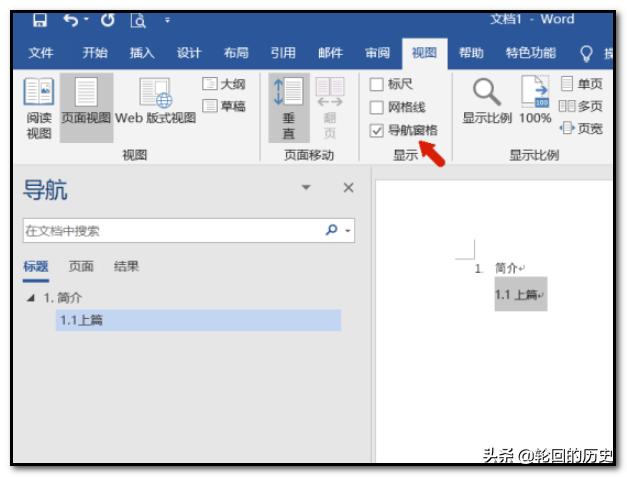
Task: Open navigation pane task options arrow
Action: point(306,188)
